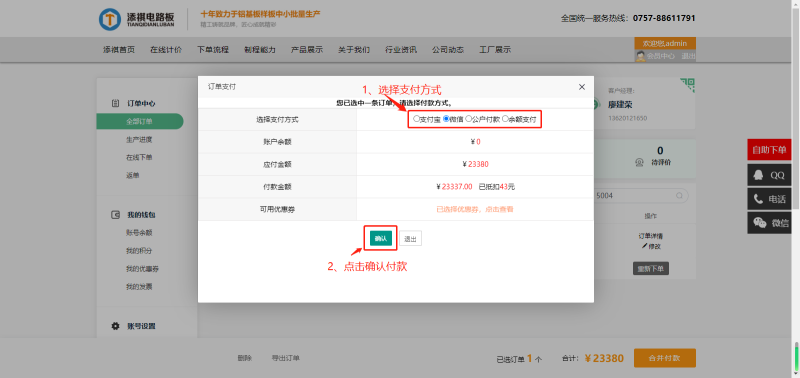Screen dimensions: 800x378
Task: Click the pencil icon beside 修改
Action: (644, 246)
